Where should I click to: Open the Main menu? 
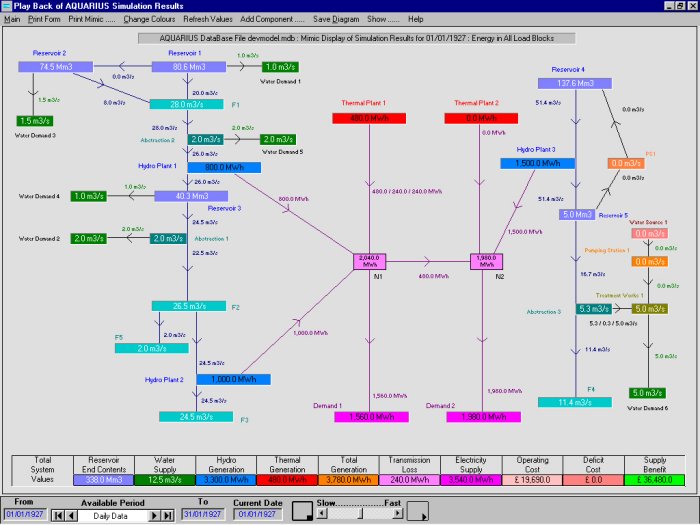12,19
